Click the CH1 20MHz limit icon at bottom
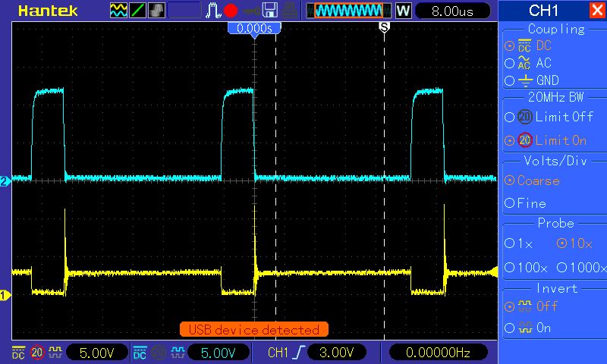The width and height of the screenshot is (607, 364). [37, 353]
